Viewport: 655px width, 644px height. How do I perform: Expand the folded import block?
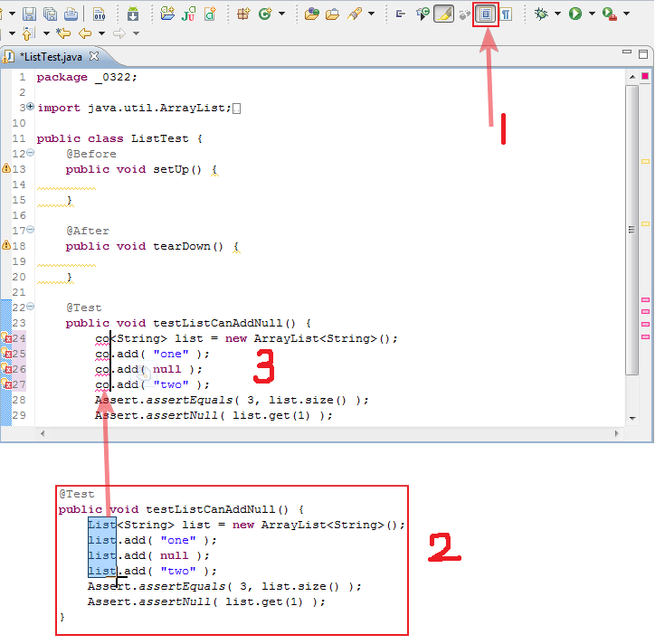[31, 107]
